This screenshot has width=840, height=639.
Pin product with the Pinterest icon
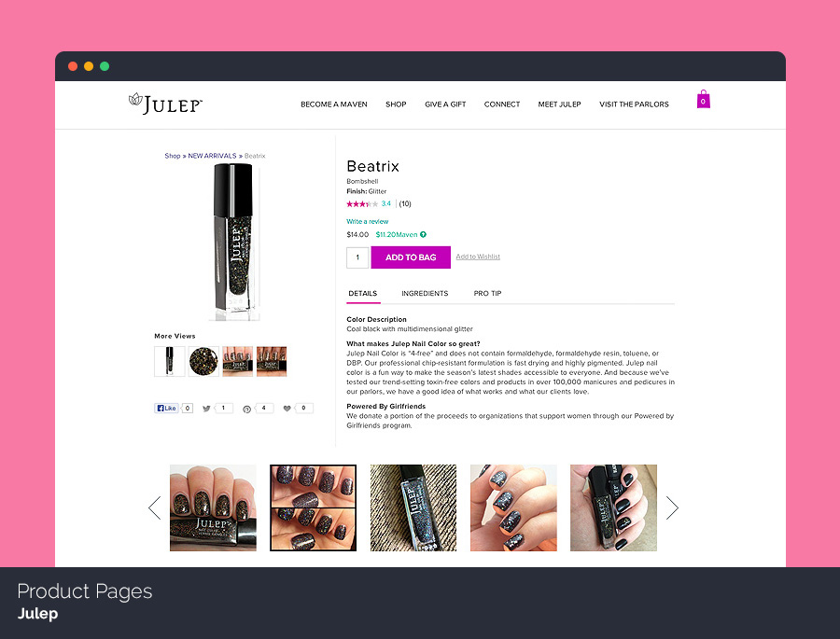[246, 410]
